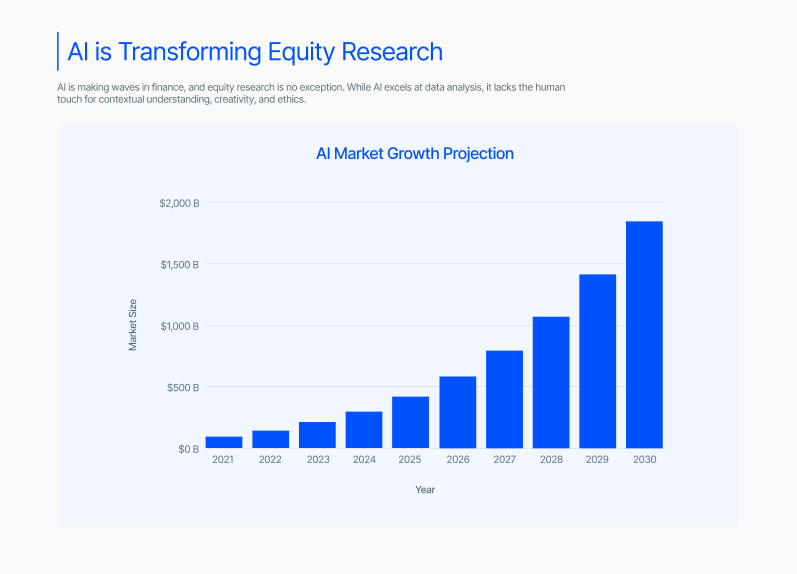Select the 2027 bar in the chart
This screenshot has width=797, height=574.
point(504,399)
